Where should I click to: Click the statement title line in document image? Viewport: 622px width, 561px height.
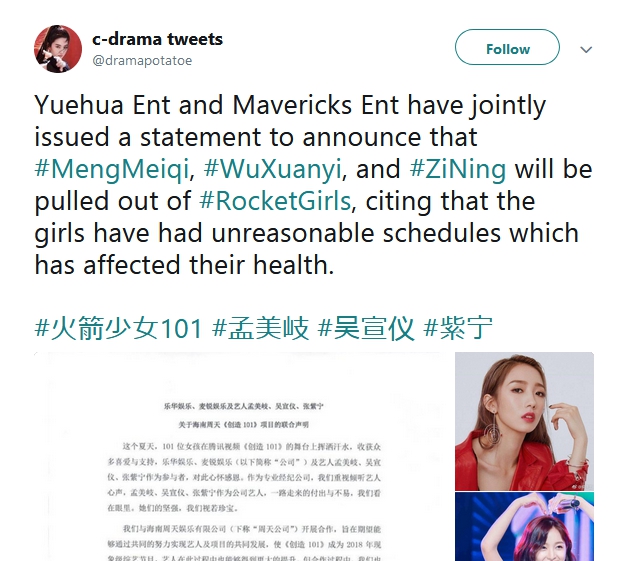pyautogui.click(x=244, y=415)
